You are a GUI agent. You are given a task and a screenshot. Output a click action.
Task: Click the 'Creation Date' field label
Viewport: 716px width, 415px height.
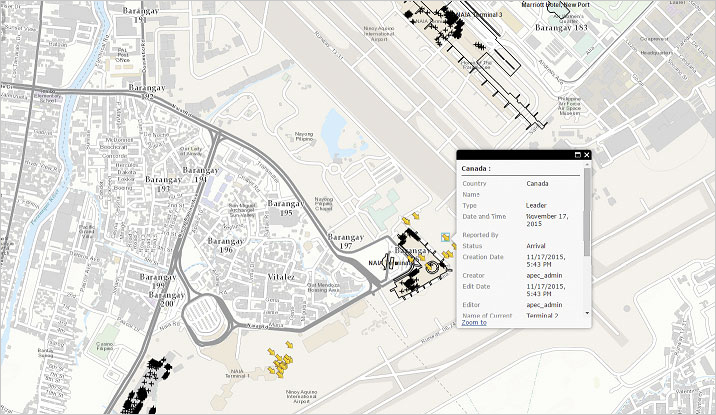pyautogui.click(x=483, y=257)
